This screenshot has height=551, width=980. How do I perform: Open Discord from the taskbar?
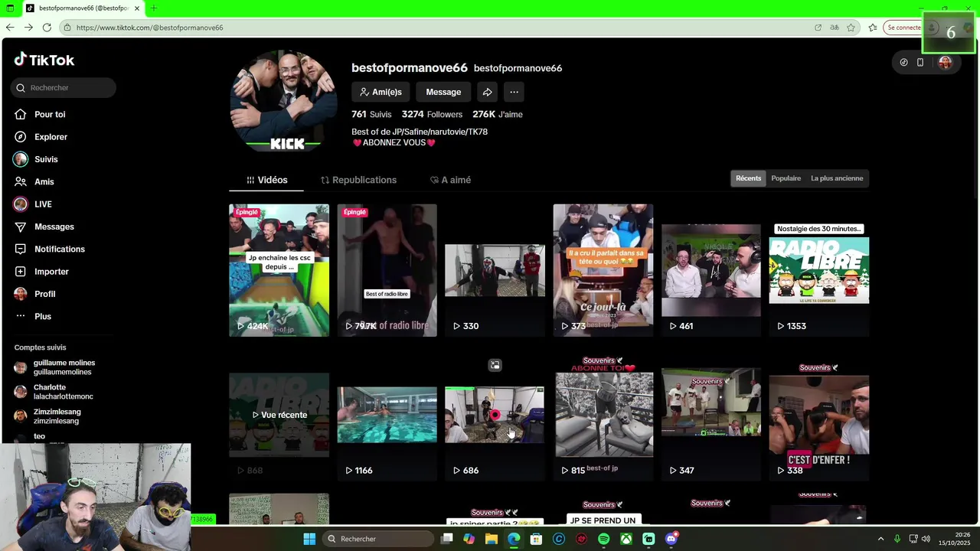point(671,539)
